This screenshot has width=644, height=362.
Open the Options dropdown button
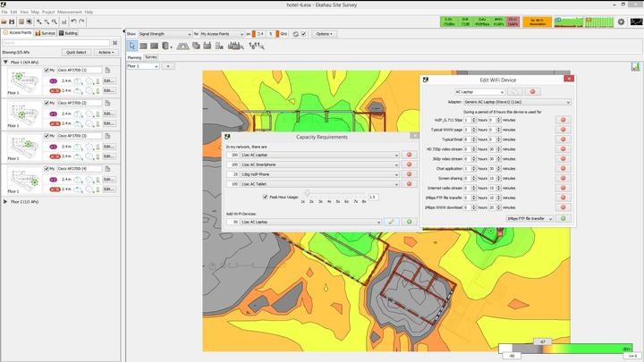pyautogui.click(x=325, y=34)
